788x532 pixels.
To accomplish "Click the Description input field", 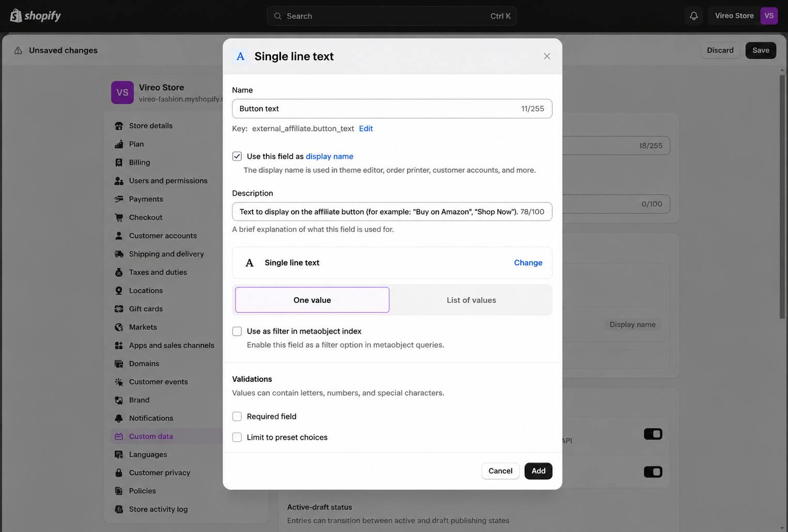I will point(392,212).
